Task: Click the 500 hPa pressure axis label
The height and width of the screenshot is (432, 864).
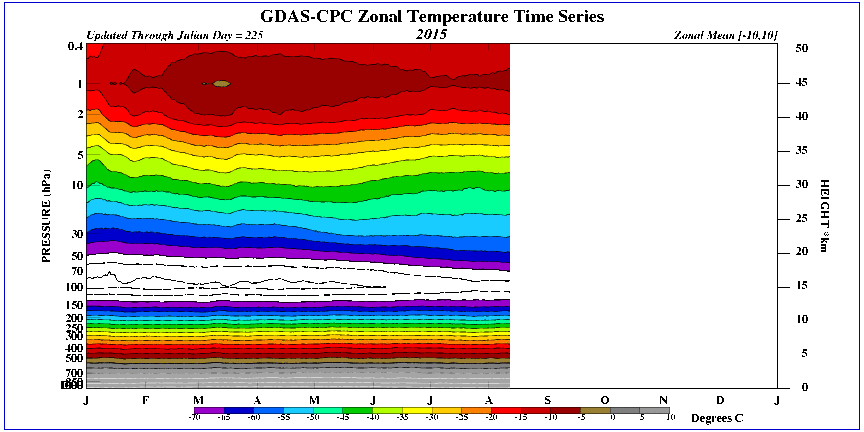Action: coord(74,358)
